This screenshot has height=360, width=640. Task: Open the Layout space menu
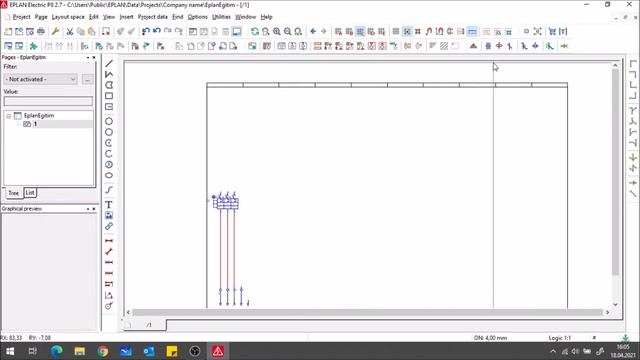(68, 17)
